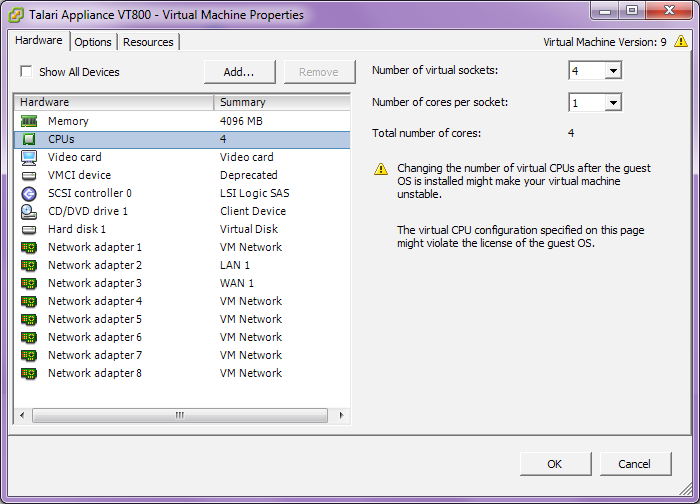
Task: Click the Hard disk 1 icon
Action: (x=29, y=229)
